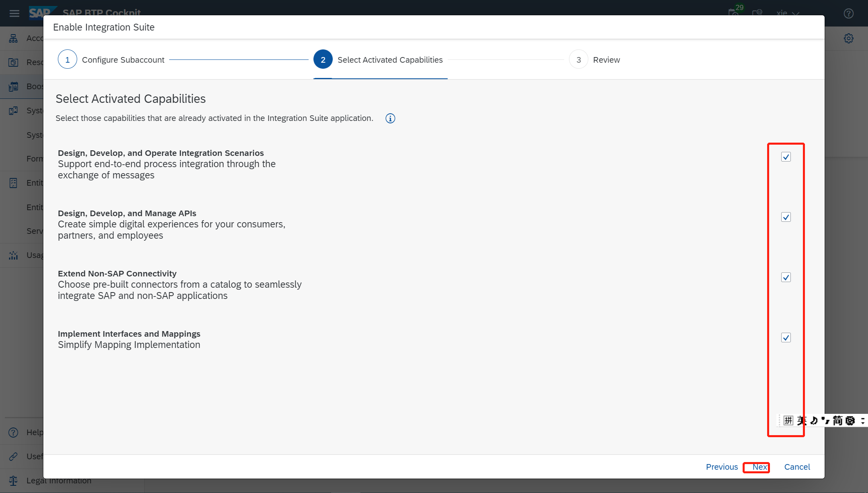Open Entitlements sidebar icon

[14, 183]
